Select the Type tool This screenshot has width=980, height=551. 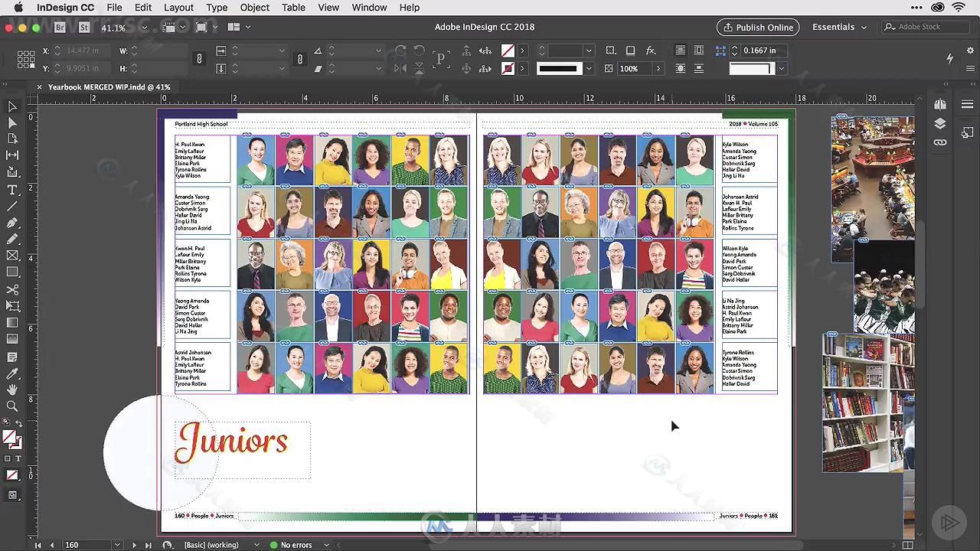point(11,190)
